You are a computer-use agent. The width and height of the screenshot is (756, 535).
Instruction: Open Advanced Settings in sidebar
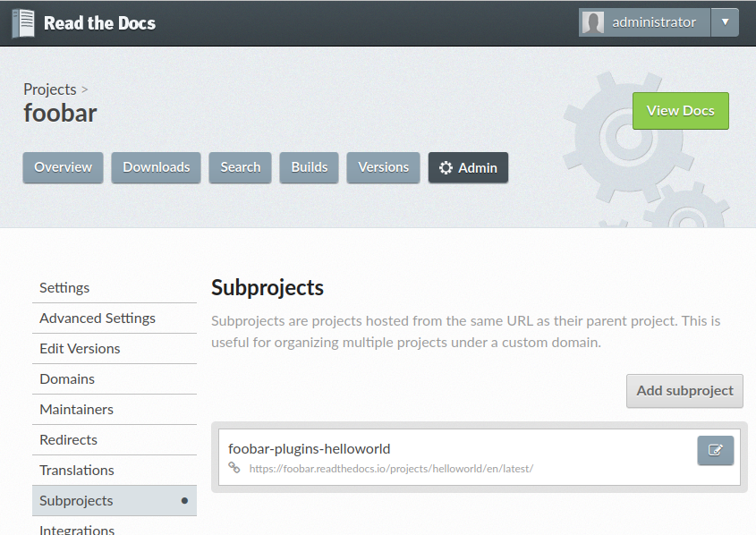click(x=115, y=318)
